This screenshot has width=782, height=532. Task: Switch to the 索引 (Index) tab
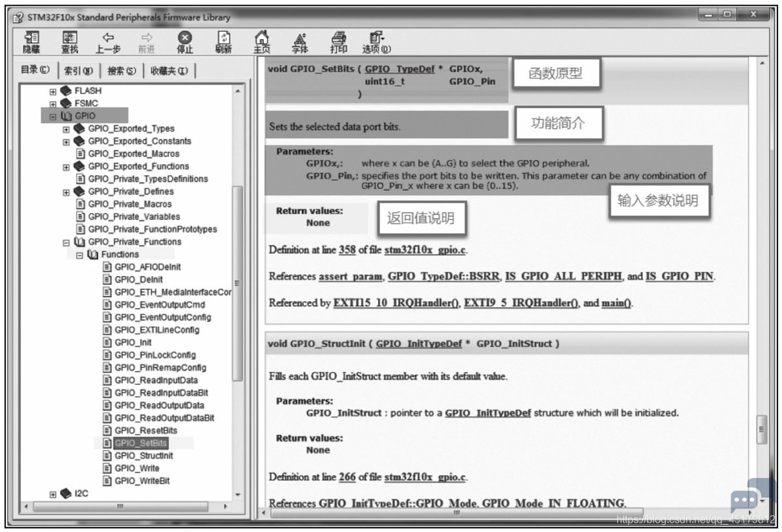point(78,71)
